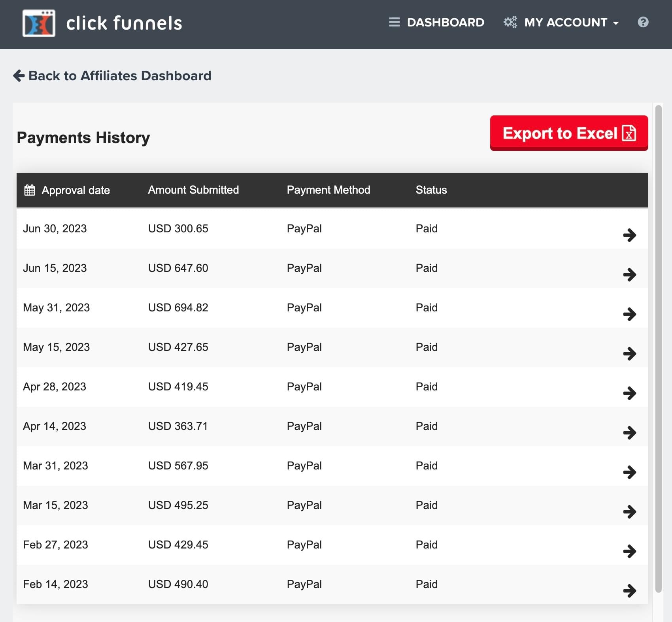Click PayPal in the Mar 15, 2023 row
Screen dimensions: 672x622
point(304,505)
